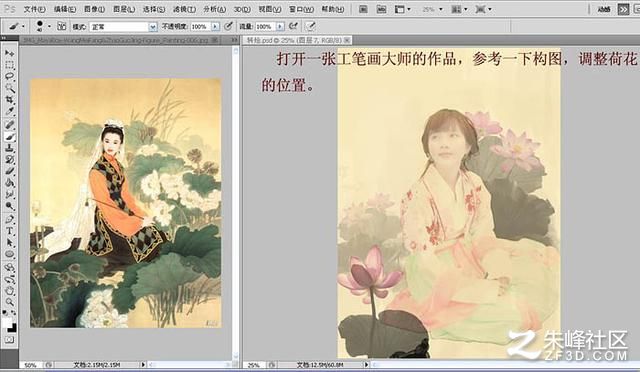Click the 动感 workspace button
640x372 pixels.
click(x=604, y=9)
